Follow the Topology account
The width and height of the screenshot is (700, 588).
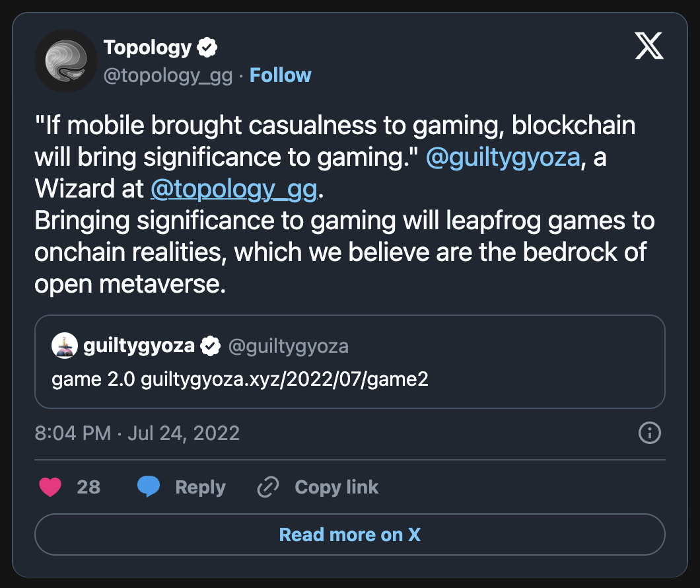point(280,75)
